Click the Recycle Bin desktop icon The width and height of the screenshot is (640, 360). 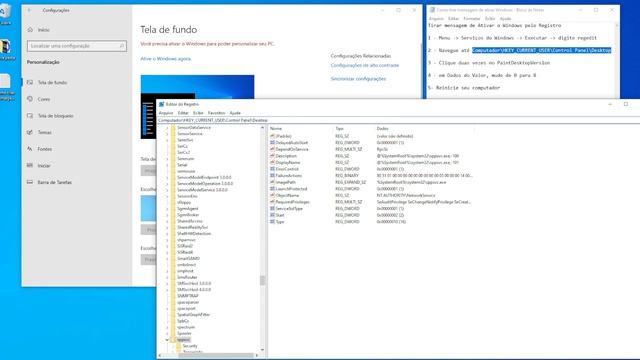(5, 12)
